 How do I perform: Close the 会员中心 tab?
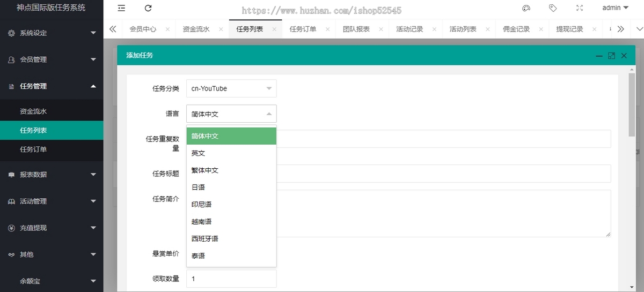(x=167, y=29)
